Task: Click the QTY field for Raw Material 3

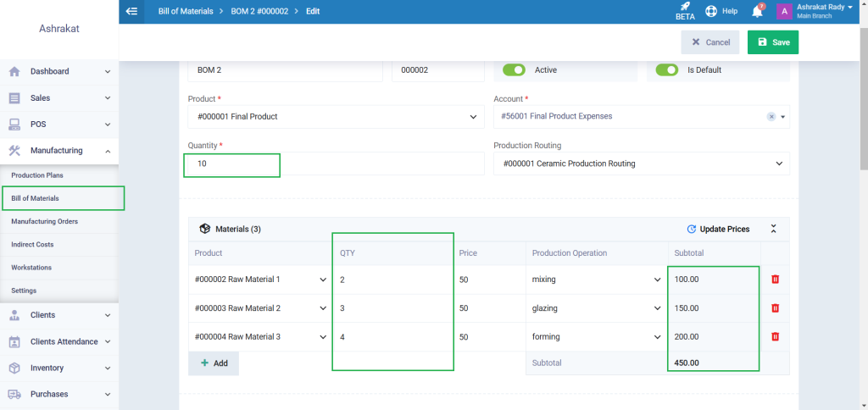Action: 393,336
